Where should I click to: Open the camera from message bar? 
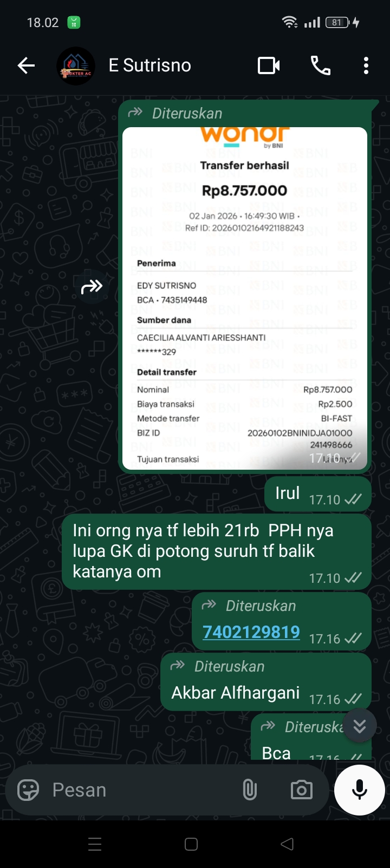(x=302, y=790)
